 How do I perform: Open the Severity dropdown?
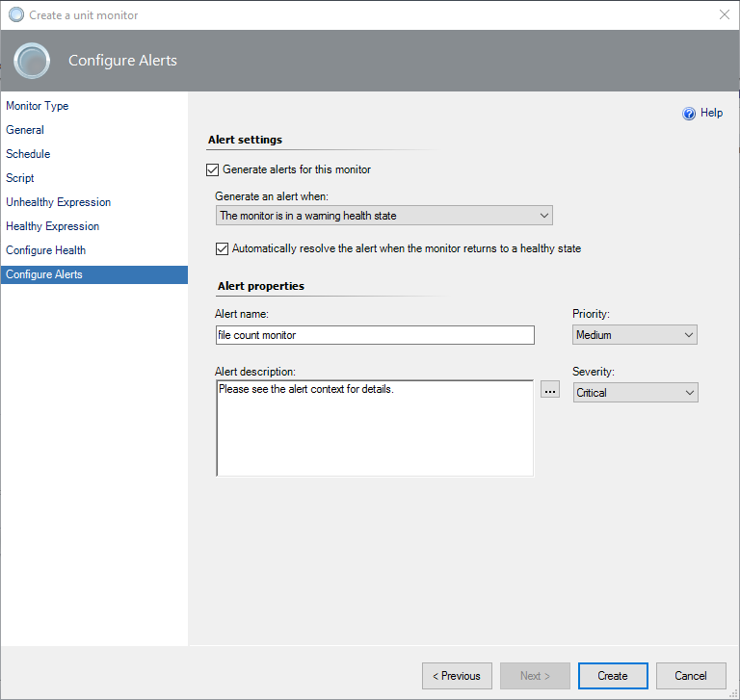click(x=635, y=393)
